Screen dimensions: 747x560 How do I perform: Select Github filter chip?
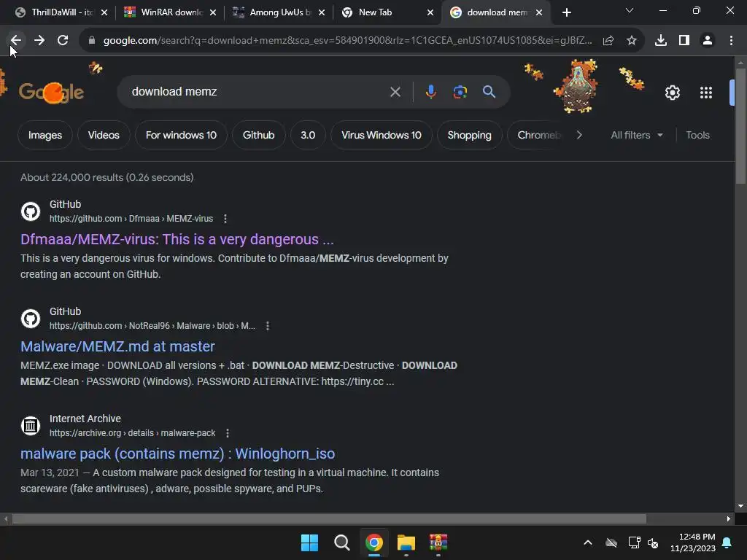259,135
